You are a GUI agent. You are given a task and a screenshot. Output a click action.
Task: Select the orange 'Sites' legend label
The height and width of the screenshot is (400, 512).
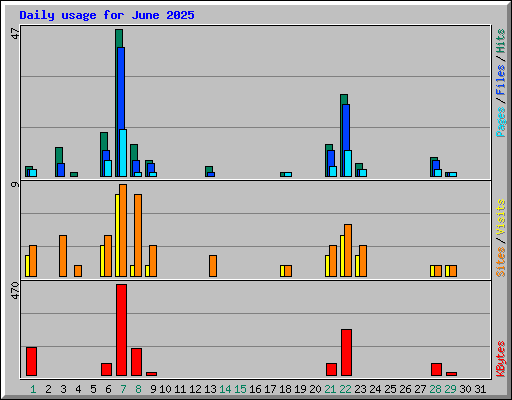pos(501,262)
